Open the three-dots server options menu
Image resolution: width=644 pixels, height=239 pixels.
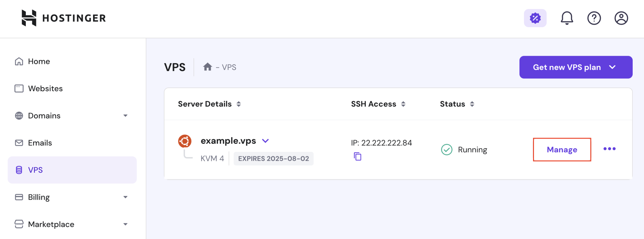tap(609, 149)
